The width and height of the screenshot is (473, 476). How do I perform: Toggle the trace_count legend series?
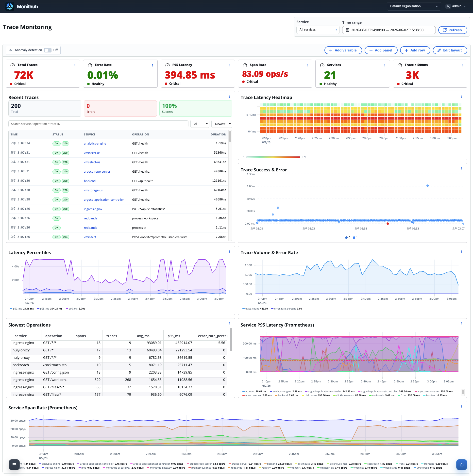255,309
